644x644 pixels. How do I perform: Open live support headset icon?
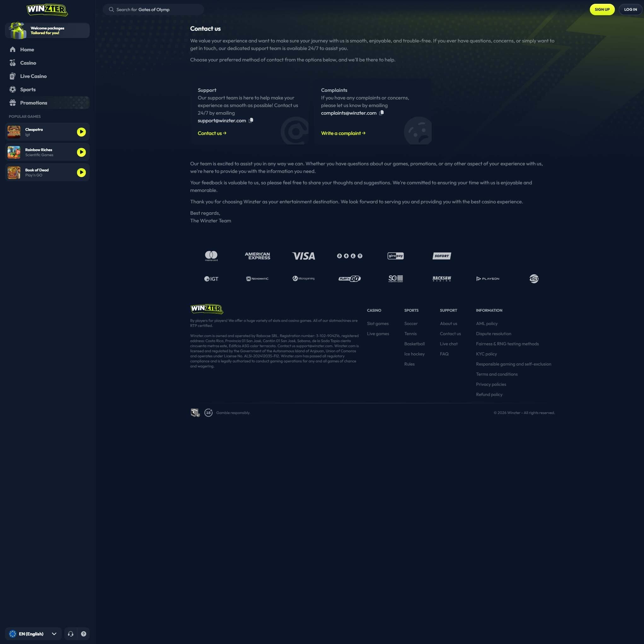click(x=71, y=634)
